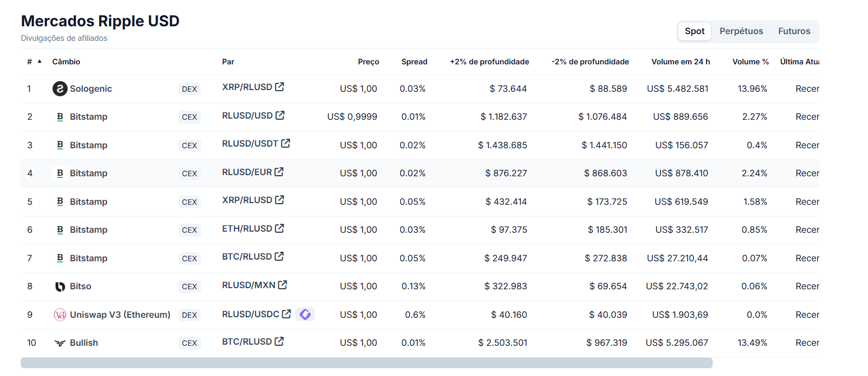Click the Bitstamp logo in row 6
The width and height of the screenshot is (868, 376).
pyautogui.click(x=60, y=229)
